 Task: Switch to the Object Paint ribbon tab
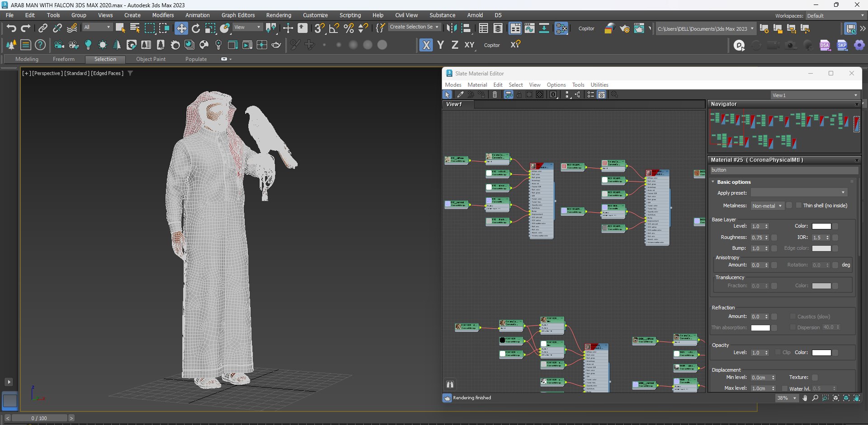point(151,59)
